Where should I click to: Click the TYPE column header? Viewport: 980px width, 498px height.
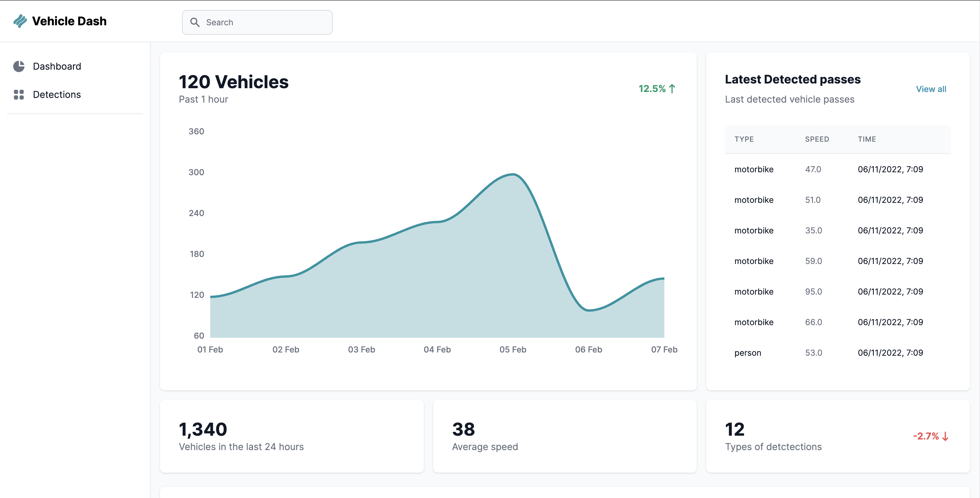point(744,139)
